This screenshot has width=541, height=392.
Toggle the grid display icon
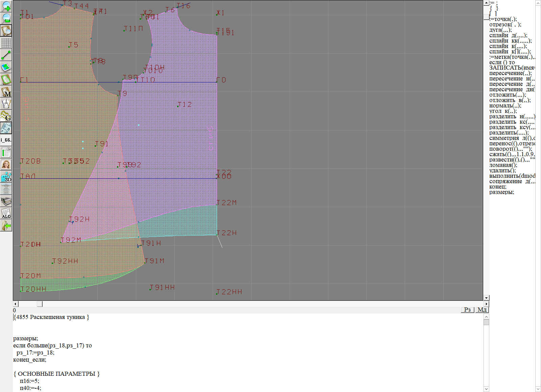click(6, 43)
